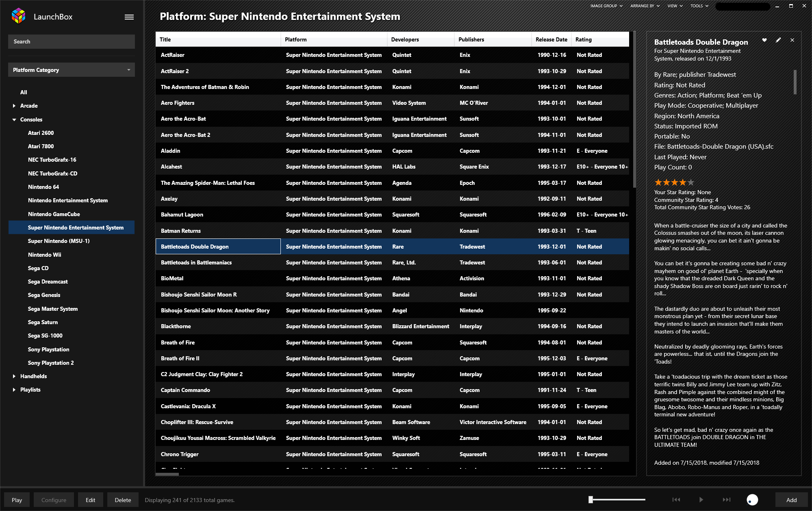The image size is (812, 511).
Task: Select the Chrono Trigger game row
Action: pos(392,454)
